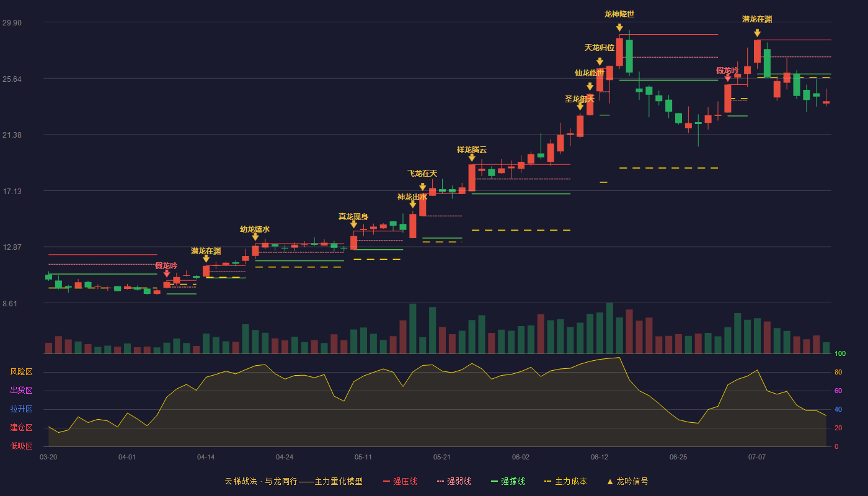Click the 龙神降世 signal text label
Viewport: 868px width, 496px height.
(619, 14)
